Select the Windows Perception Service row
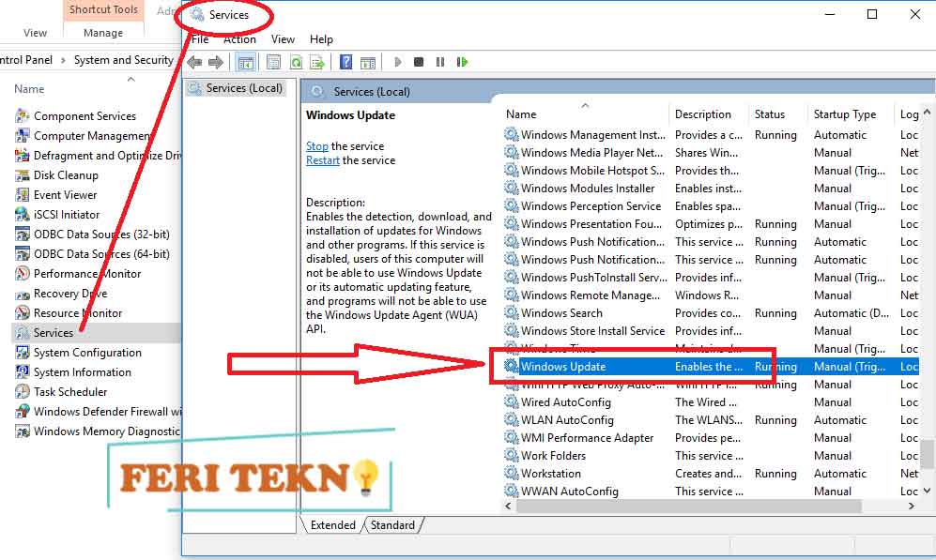 point(711,206)
